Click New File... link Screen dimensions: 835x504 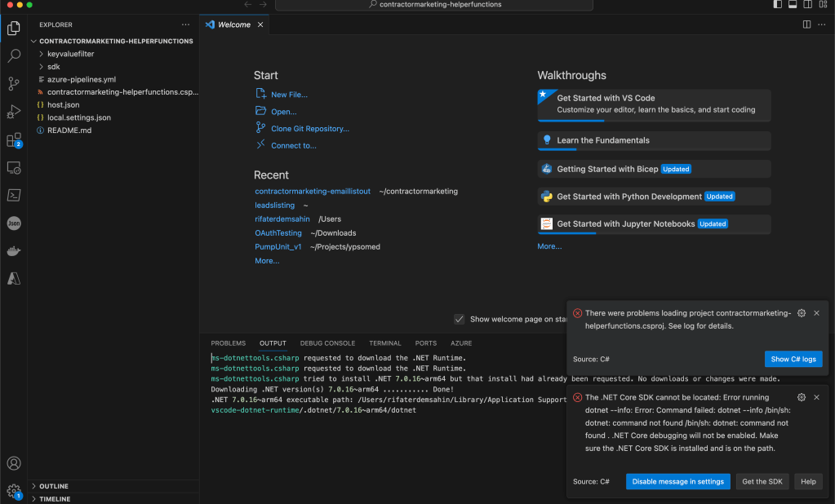(289, 95)
